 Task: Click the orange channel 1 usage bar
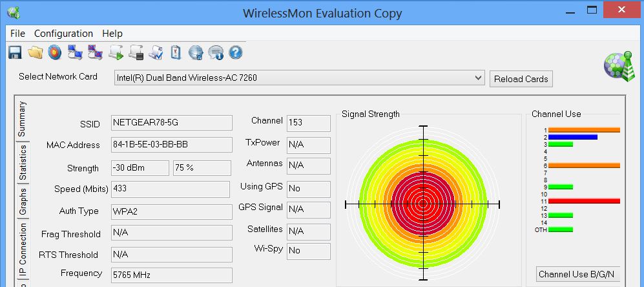(584, 130)
